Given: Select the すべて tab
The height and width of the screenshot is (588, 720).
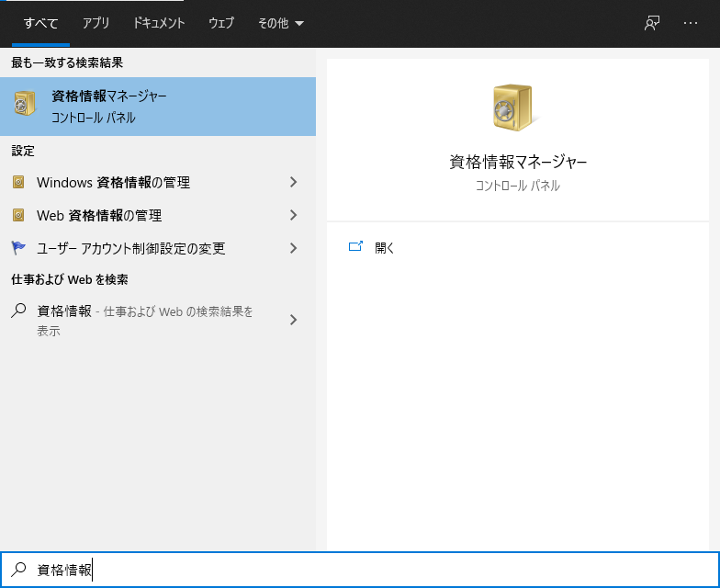Looking at the screenshot, I should click(40, 23).
